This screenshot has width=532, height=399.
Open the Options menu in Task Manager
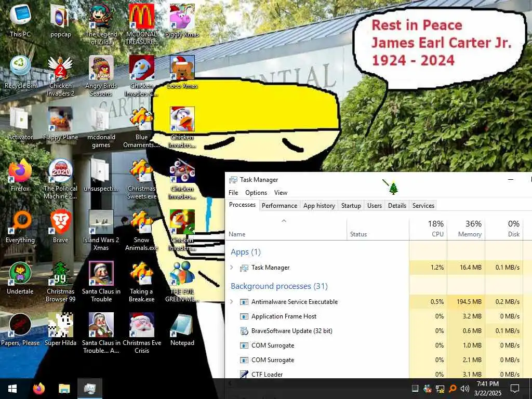coord(256,193)
